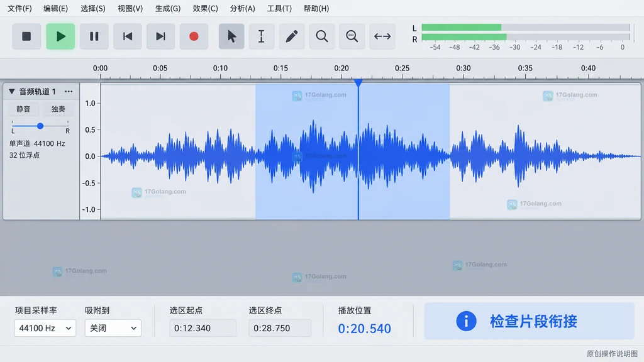
Task: Activate the pencil draw tool
Action: coord(292,36)
